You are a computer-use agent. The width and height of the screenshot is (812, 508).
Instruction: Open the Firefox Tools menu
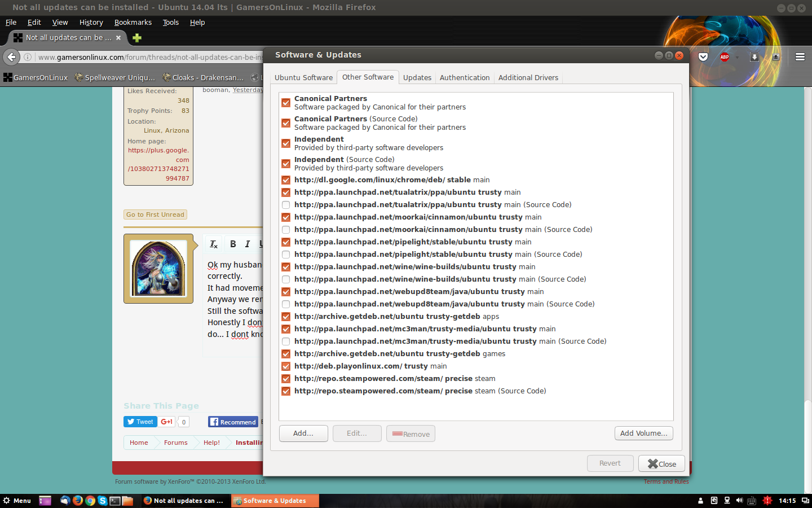tap(171, 23)
